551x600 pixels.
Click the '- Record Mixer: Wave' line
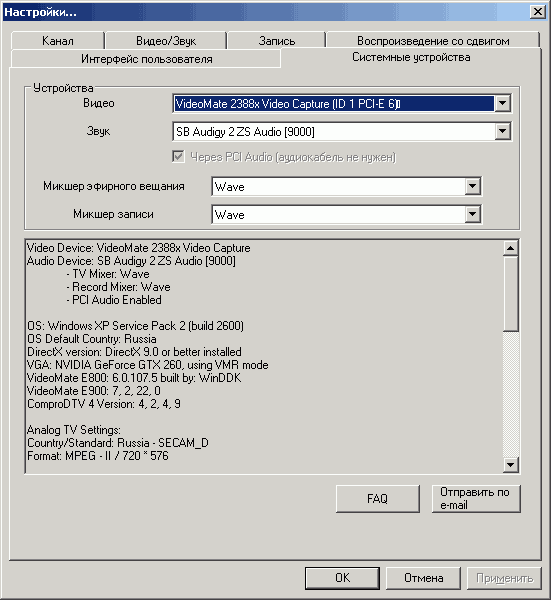[x=118, y=287]
